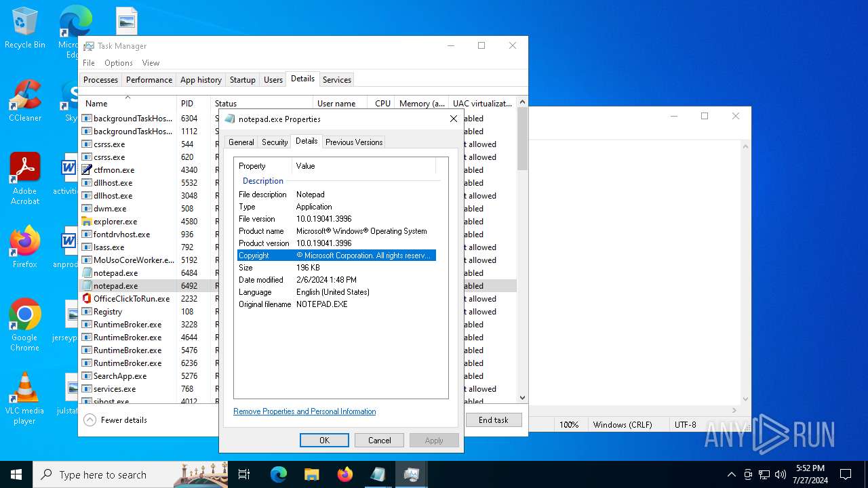Open the network icon in the tray
The width and height of the screenshot is (868, 488).
[764, 474]
